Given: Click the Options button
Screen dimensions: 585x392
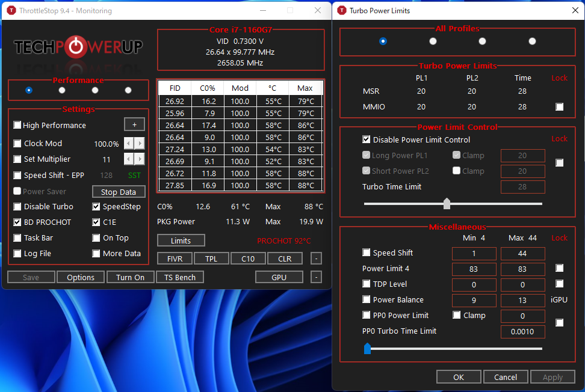Looking at the screenshot, I should coord(81,277).
